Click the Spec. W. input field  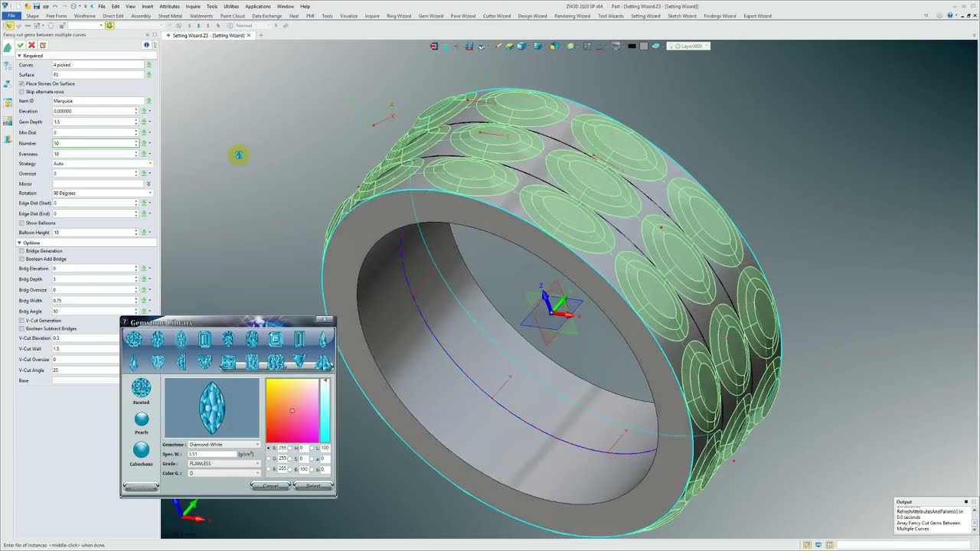tap(212, 454)
